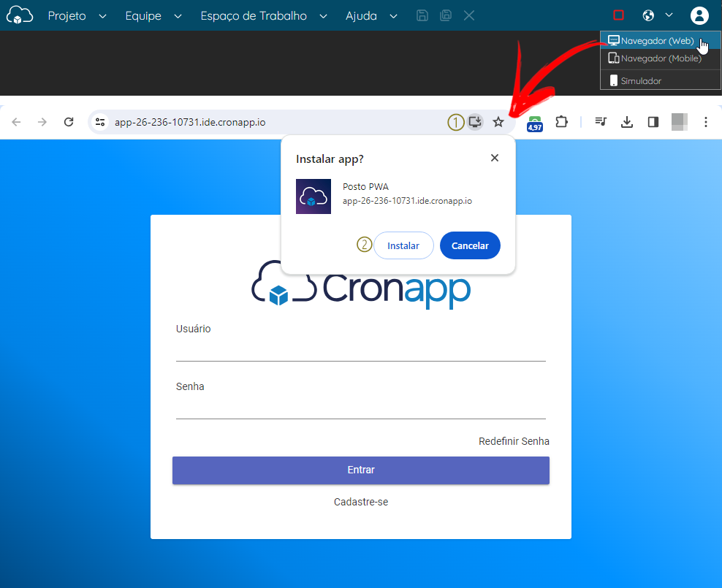
Task: Click the save all icon
Action: click(x=446, y=15)
